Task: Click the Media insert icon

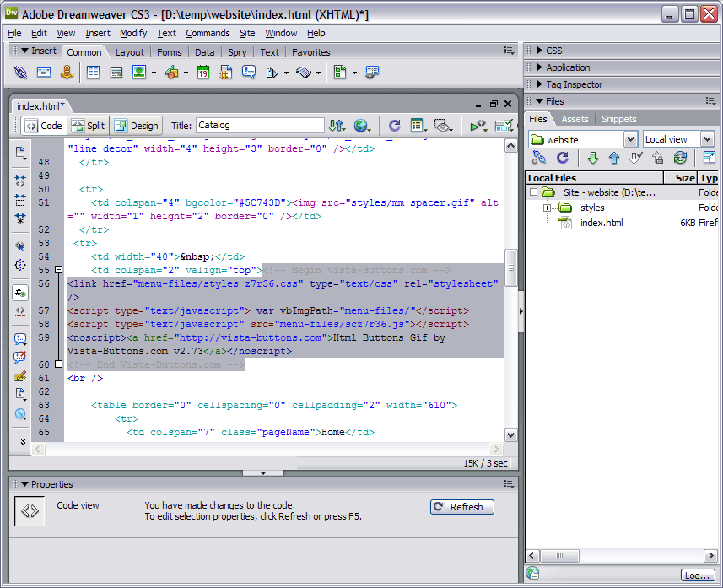Action: [x=171, y=73]
